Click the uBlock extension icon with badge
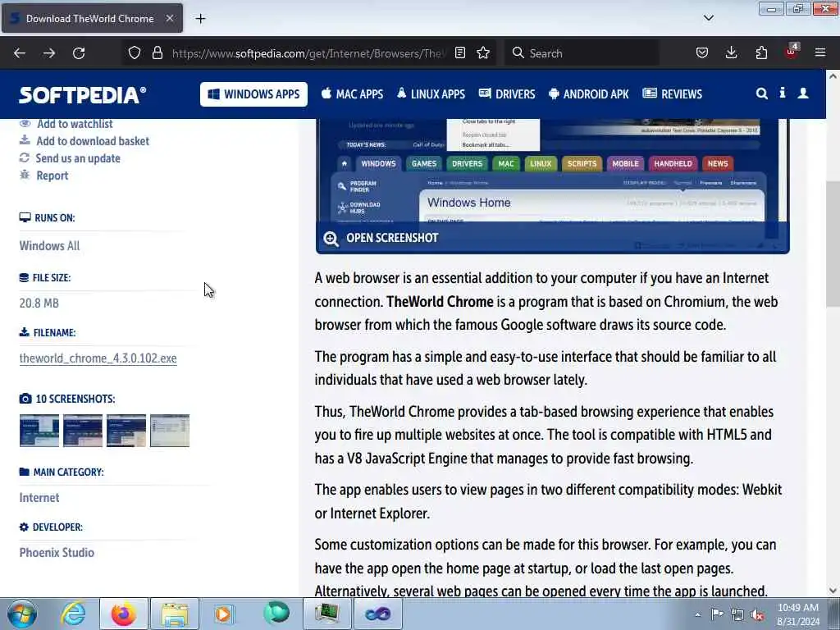 [792, 52]
